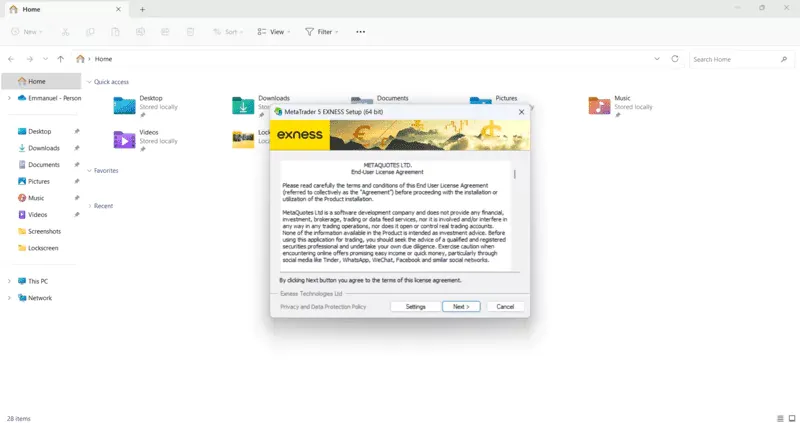The image size is (800, 423).
Task: Open the recent locations chevron
Action: pyautogui.click(x=45, y=59)
